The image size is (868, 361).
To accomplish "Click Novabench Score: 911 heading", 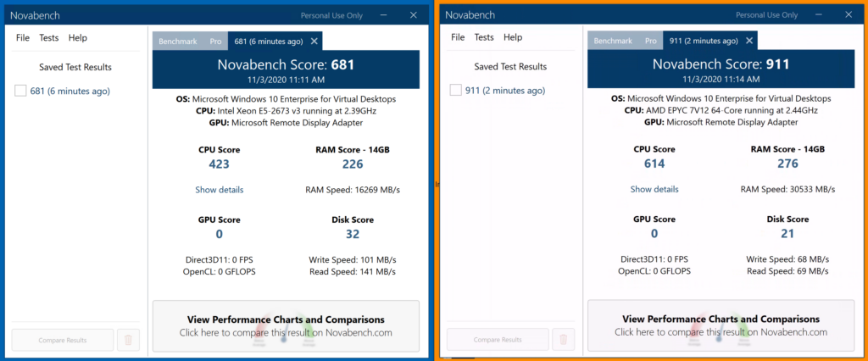I will tap(721, 64).
